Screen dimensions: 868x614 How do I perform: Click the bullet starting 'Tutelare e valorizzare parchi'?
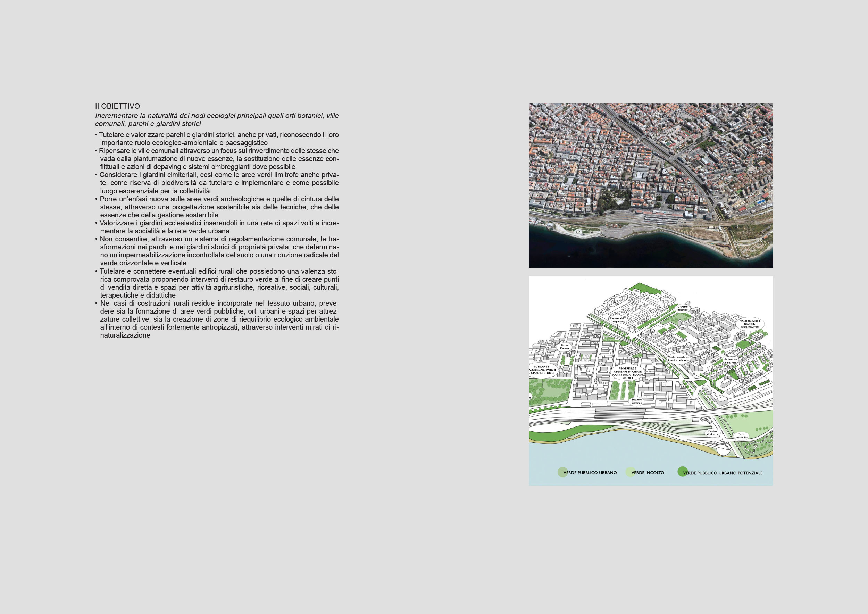pos(217,139)
